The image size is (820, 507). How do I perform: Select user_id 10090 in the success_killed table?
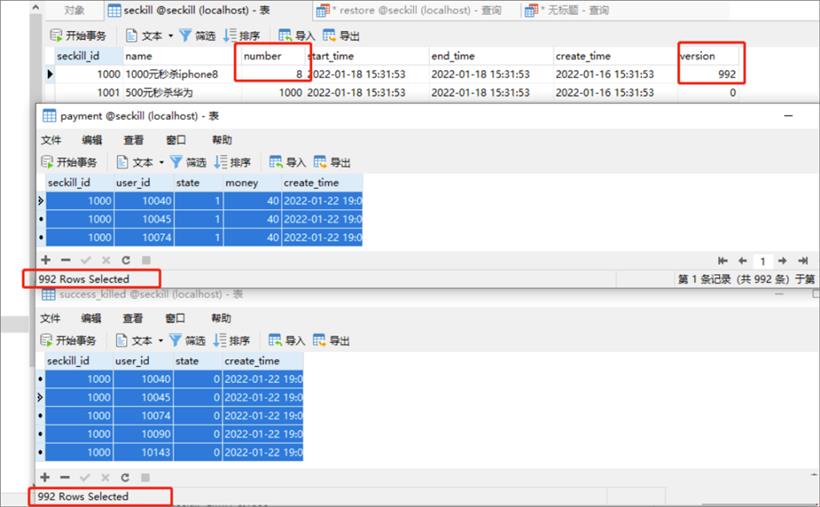click(x=143, y=434)
